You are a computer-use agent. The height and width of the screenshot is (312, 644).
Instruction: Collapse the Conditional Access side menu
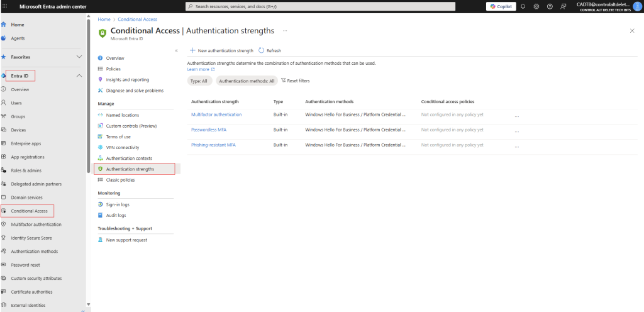coord(176,50)
